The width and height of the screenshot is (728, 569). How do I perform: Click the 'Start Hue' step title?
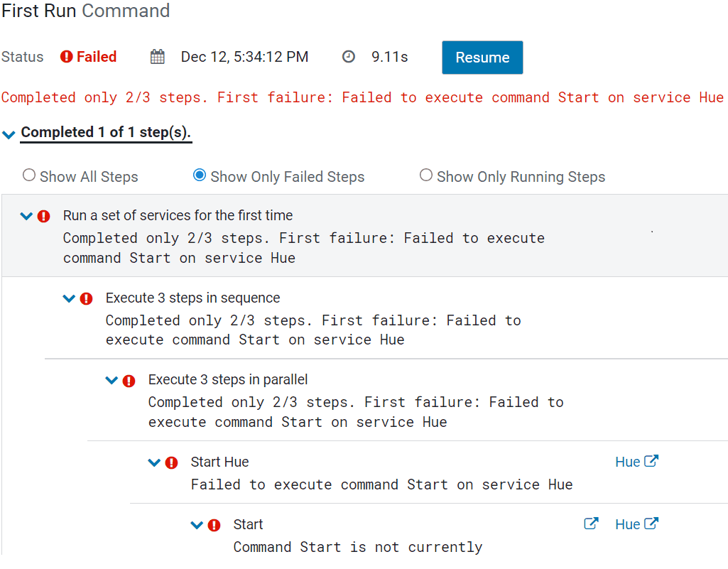coord(219,462)
